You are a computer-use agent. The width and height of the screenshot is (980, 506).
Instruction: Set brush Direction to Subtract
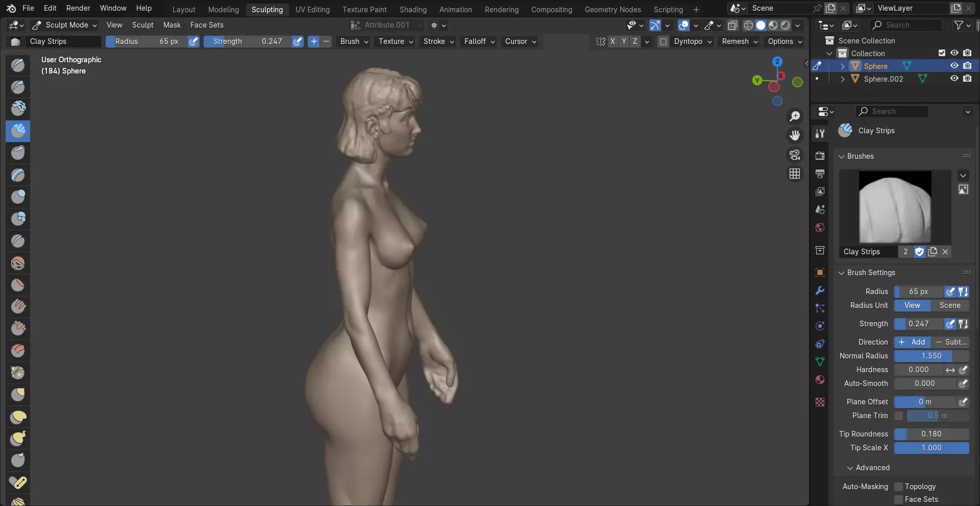click(x=950, y=342)
